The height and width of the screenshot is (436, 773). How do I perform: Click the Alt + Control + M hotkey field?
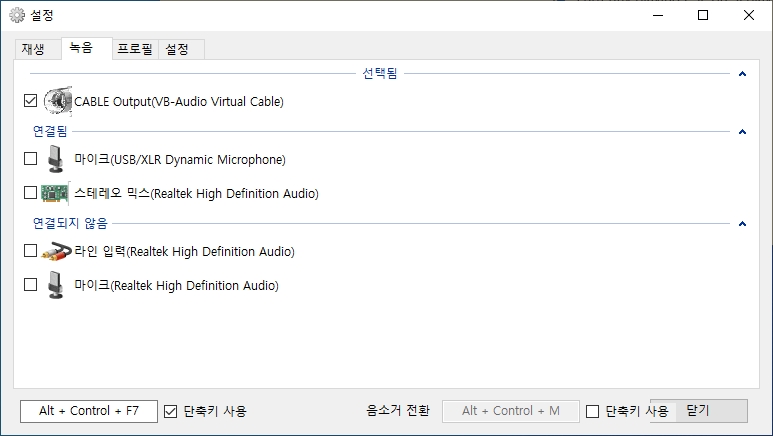(x=511, y=411)
